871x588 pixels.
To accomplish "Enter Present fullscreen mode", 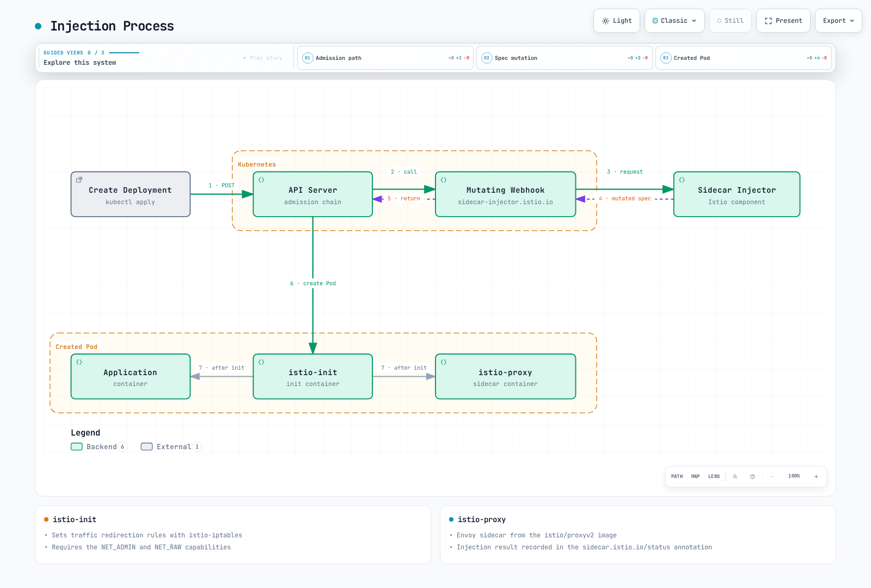I will point(783,21).
